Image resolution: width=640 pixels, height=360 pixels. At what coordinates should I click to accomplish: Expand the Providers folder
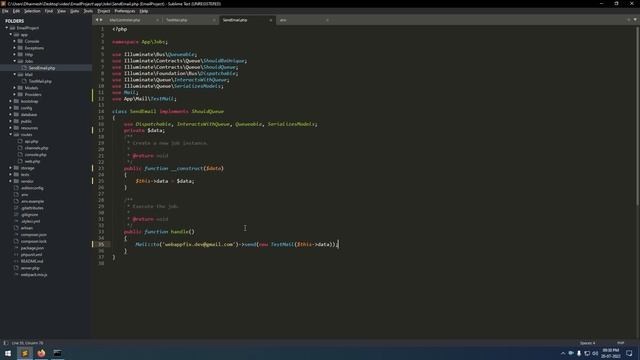point(15,95)
